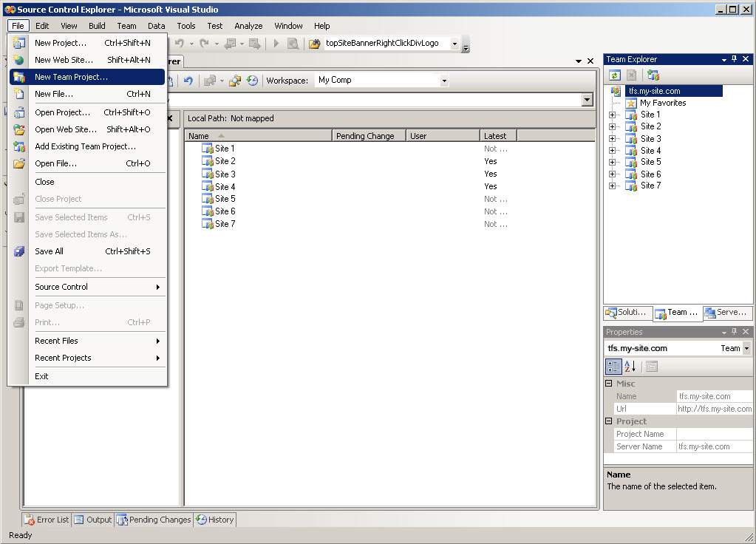Collapse the Project category in Properties
The image size is (756, 544).
[x=608, y=421]
